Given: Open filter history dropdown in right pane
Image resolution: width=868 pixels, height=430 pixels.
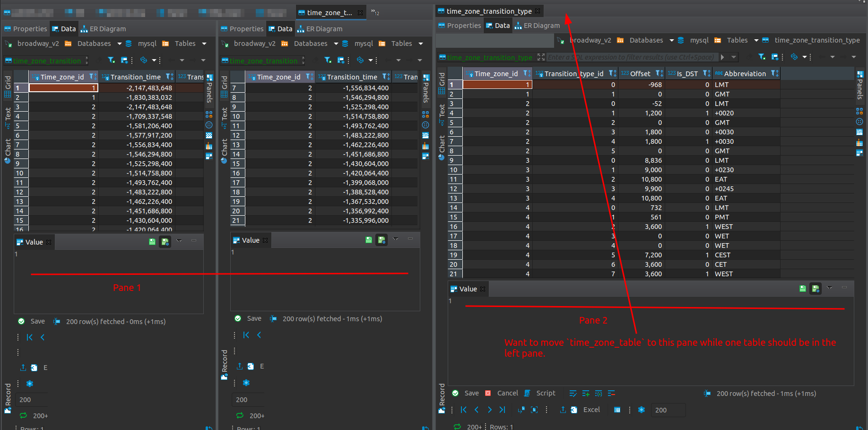Looking at the screenshot, I should click(x=734, y=57).
